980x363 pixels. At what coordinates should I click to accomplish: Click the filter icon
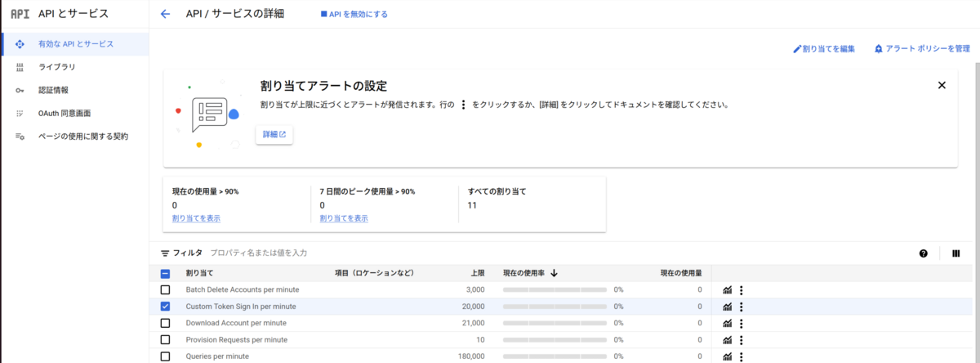click(165, 253)
